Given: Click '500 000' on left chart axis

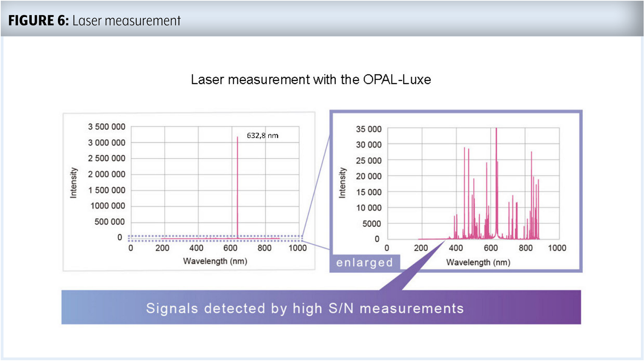Looking at the screenshot, I should coord(109,222).
